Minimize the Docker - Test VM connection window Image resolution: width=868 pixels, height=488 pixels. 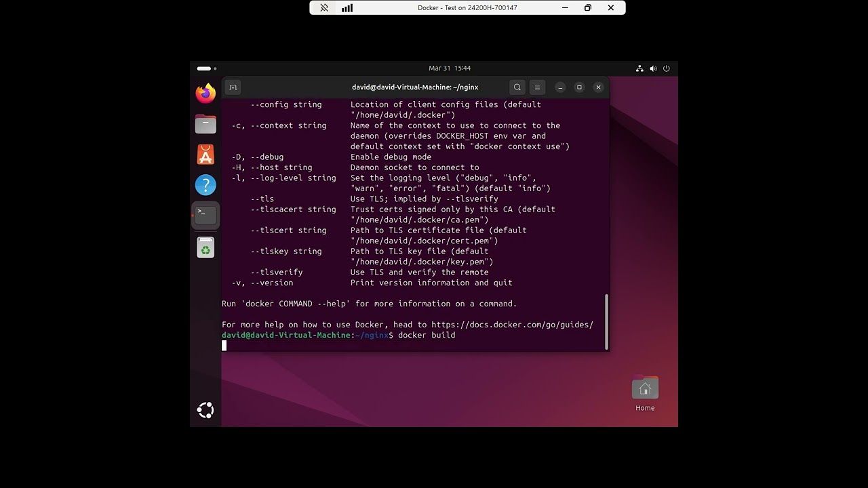pos(566,8)
